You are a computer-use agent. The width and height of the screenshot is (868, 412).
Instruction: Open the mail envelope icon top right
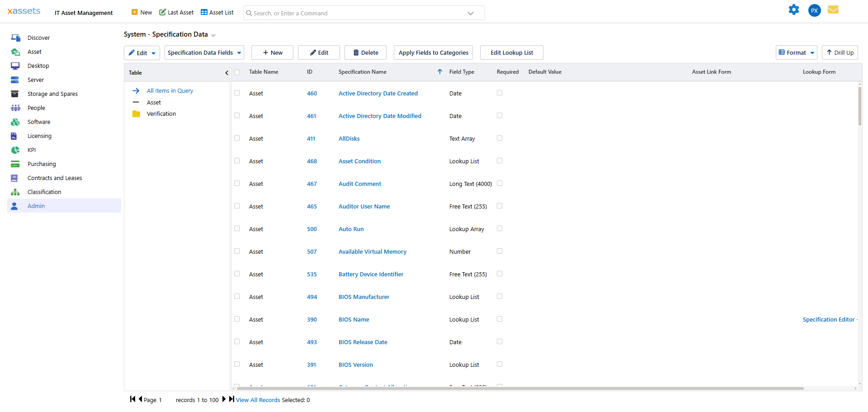[834, 9]
